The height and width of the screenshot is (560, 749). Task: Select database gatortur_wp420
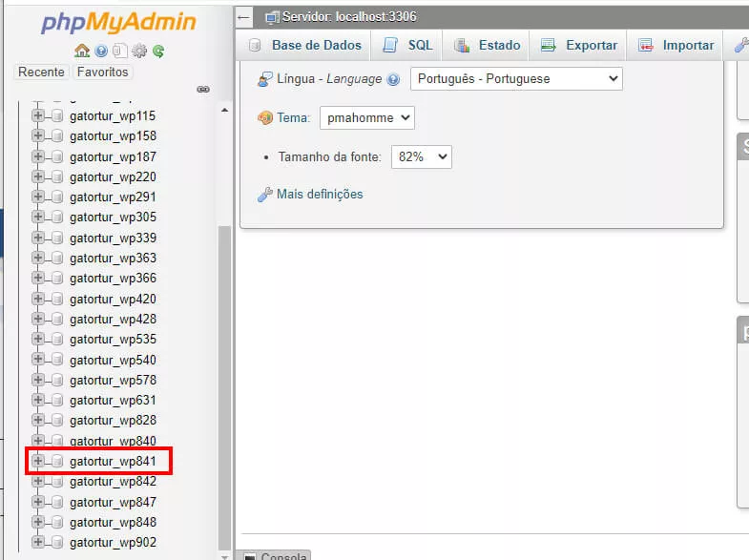tap(113, 299)
